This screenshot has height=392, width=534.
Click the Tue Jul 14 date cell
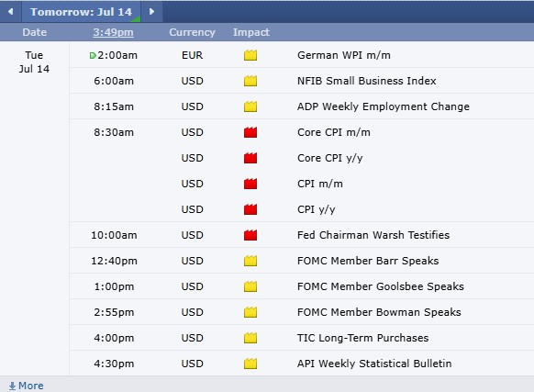coord(34,62)
